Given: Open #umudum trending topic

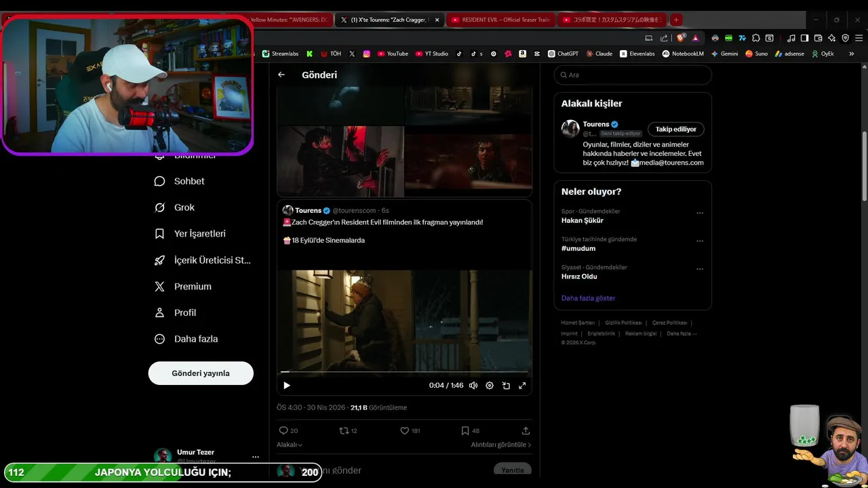Looking at the screenshot, I should pyautogui.click(x=578, y=248).
